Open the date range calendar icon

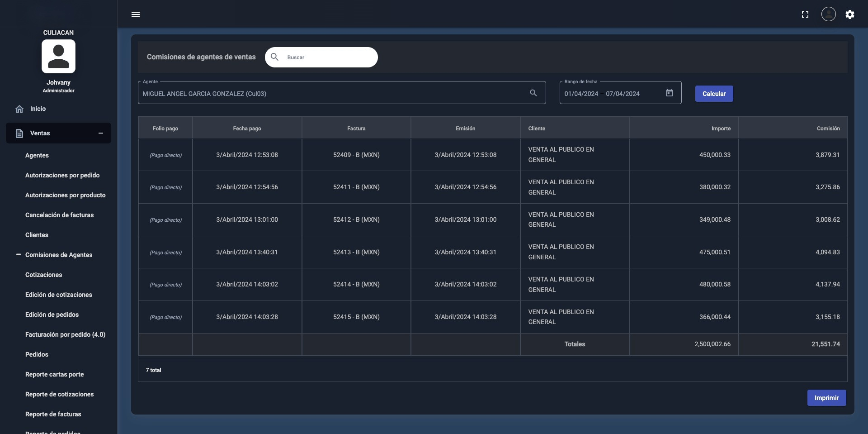click(670, 93)
